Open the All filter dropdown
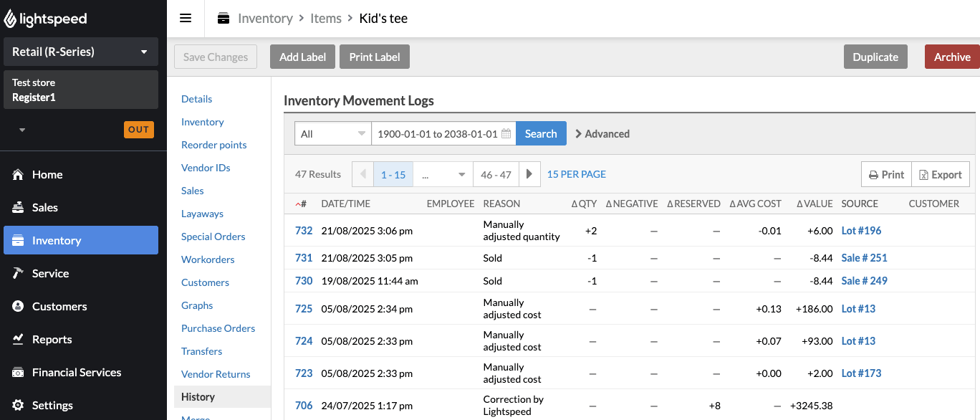 [332, 134]
